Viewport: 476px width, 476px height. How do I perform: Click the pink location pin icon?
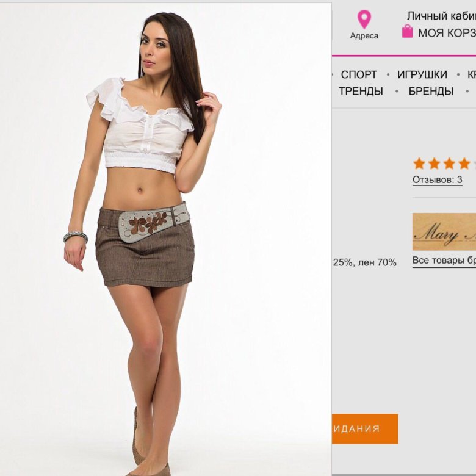click(364, 20)
